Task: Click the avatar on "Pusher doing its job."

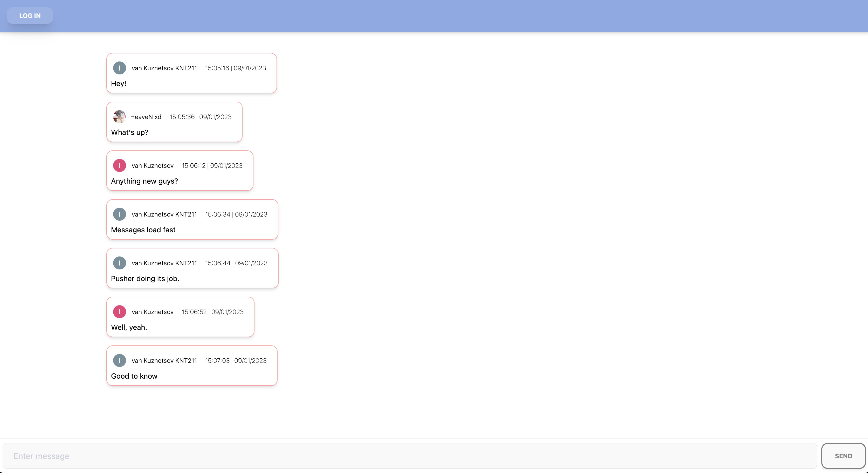Action: point(119,263)
